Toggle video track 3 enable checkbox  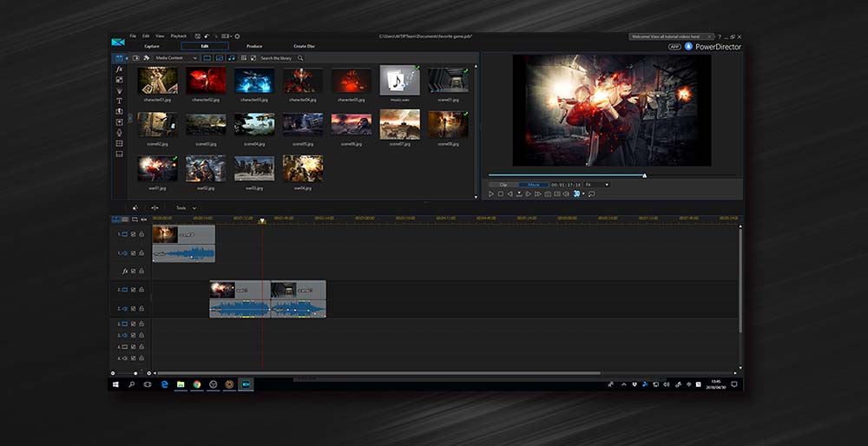click(134, 325)
